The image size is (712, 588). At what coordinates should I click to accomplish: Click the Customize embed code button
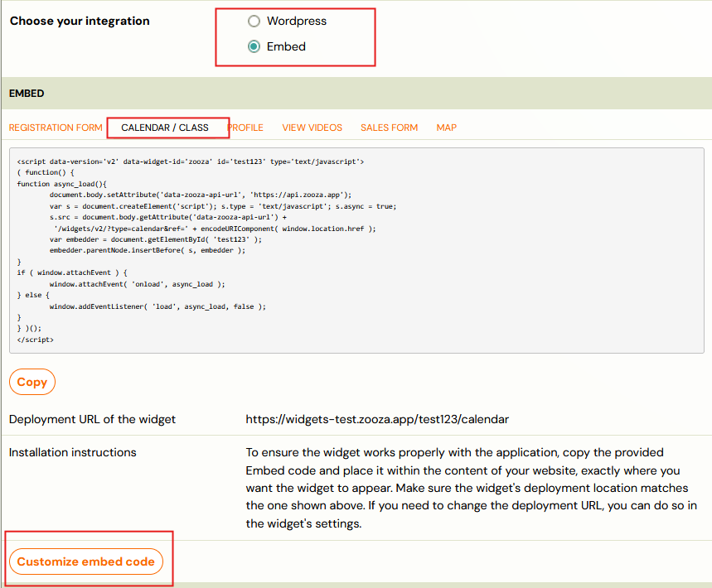point(86,561)
